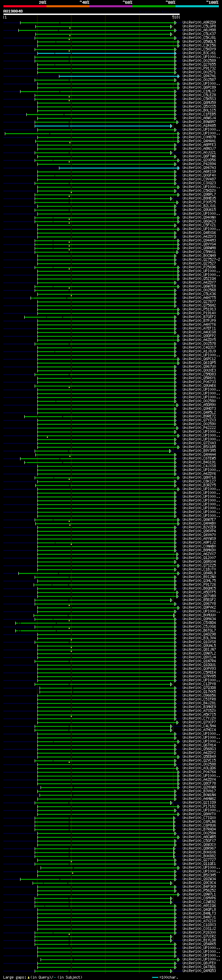The width and height of the screenshot is (222, 980).
Task: Click the query end position 518
Action: [175, 17]
